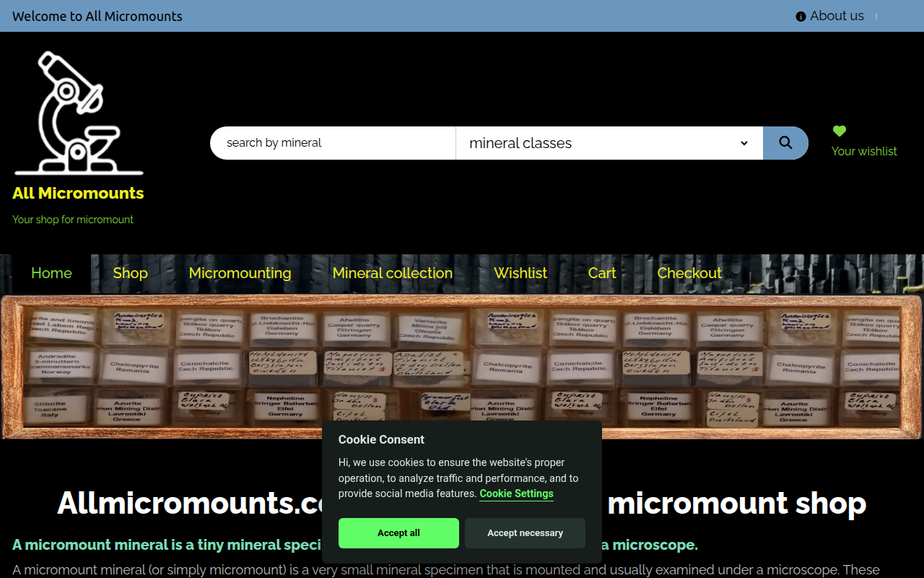Click the 'Welcome to All Micromounts' text
924x578 pixels.
(x=97, y=16)
